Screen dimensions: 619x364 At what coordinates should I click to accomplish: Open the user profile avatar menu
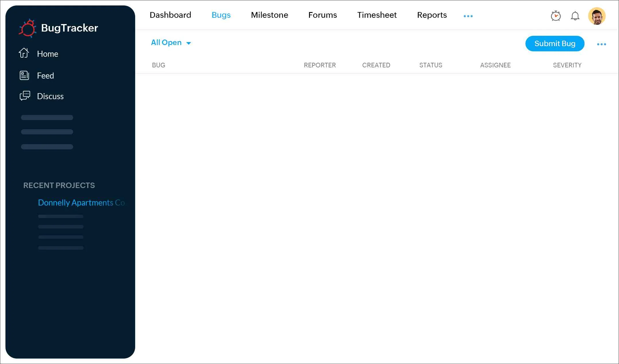click(x=597, y=16)
